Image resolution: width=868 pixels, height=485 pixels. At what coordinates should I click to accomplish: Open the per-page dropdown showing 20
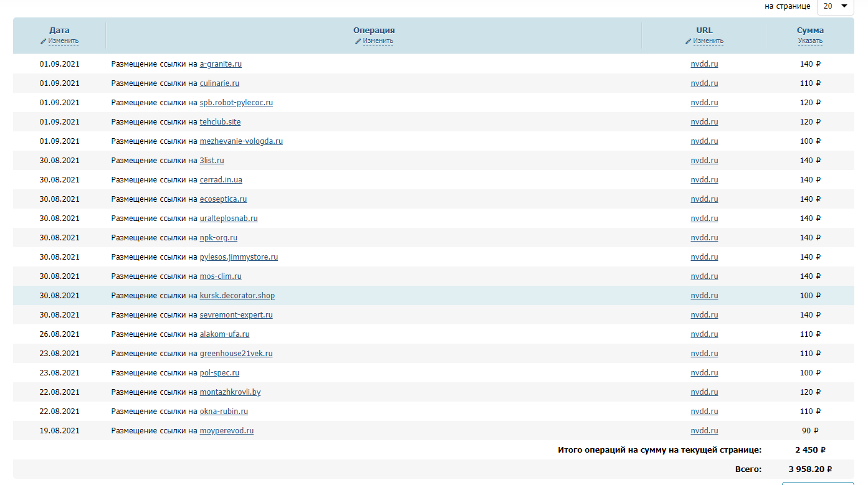tap(835, 6)
